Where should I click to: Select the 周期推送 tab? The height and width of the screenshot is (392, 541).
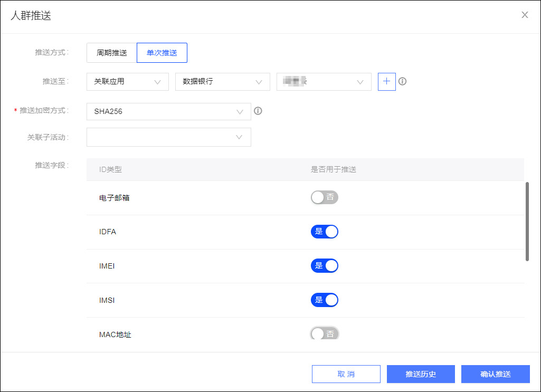112,53
